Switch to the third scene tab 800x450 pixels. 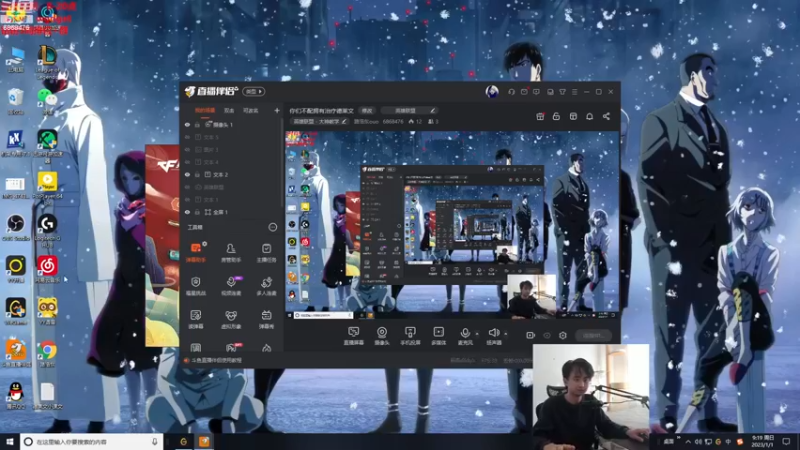point(251,110)
